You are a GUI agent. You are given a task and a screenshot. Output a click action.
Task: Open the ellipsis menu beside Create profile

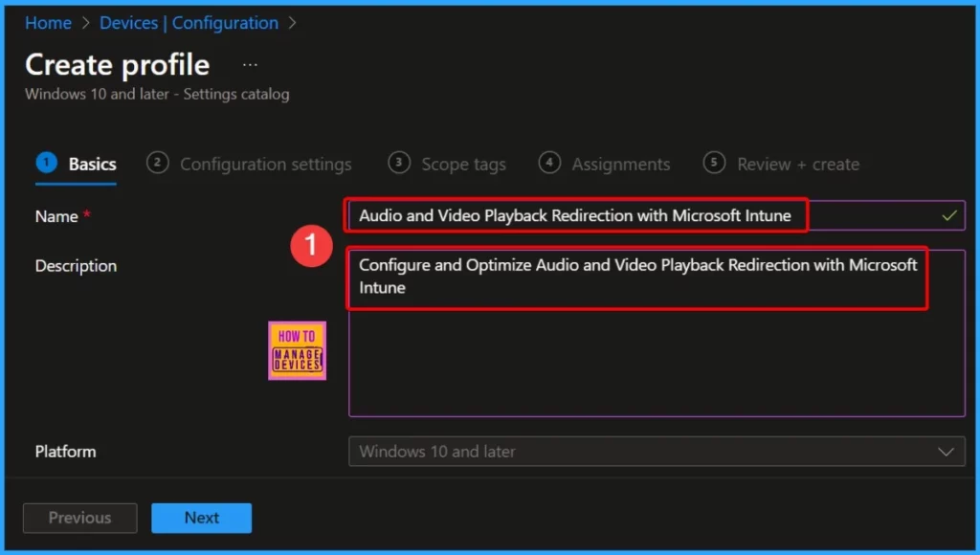250,65
